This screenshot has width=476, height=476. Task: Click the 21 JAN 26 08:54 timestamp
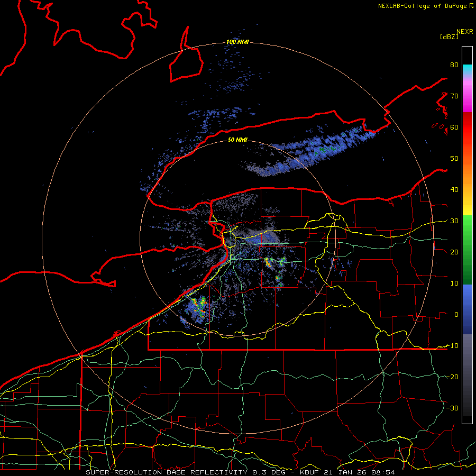[x=360, y=472]
